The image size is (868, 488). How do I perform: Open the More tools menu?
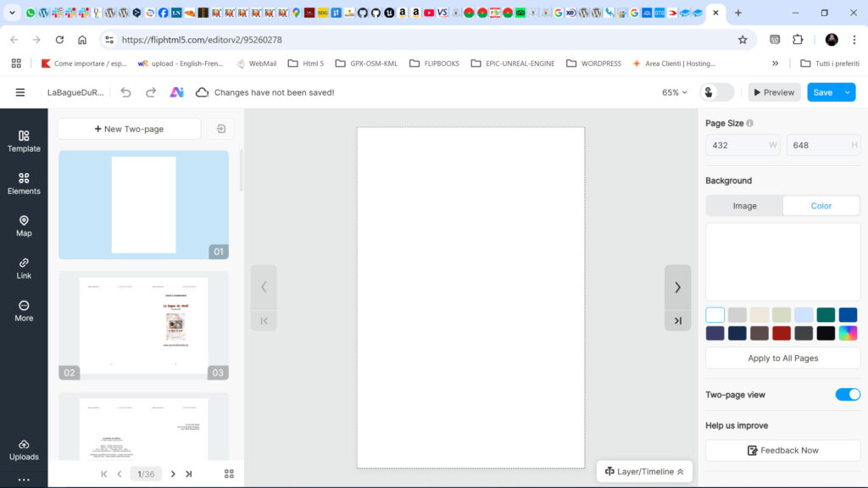[x=24, y=311]
